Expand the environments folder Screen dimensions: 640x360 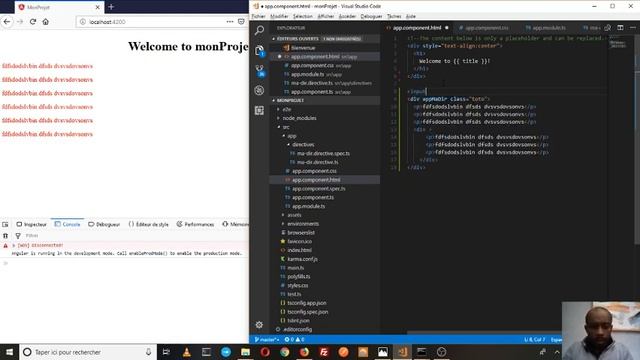303,224
